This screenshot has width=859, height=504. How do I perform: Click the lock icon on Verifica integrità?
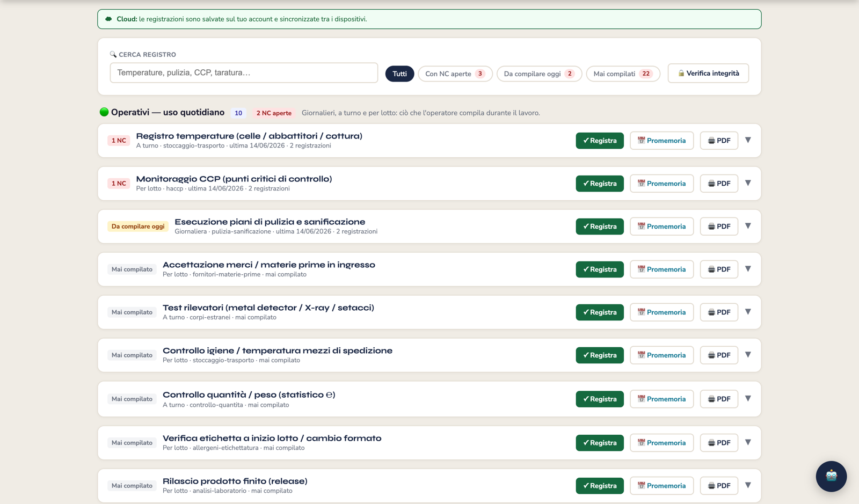(x=681, y=73)
